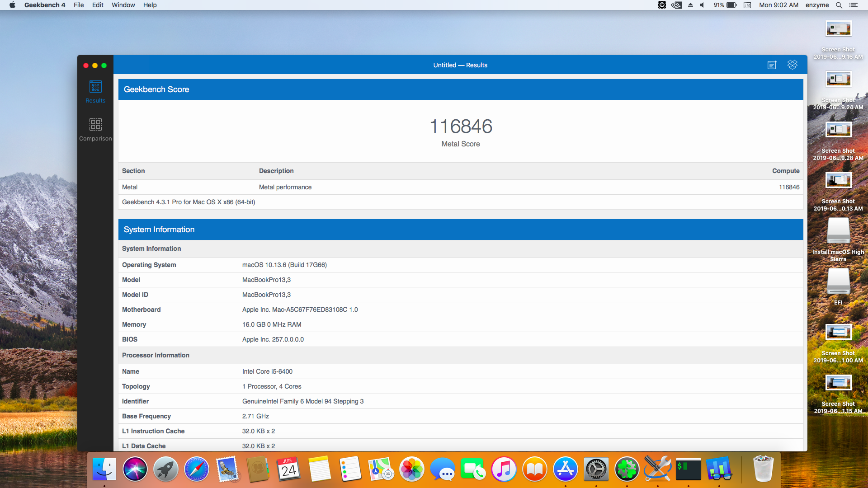The image size is (868, 488).
Task: Click the battery status indicator
Action: point(726,5)
